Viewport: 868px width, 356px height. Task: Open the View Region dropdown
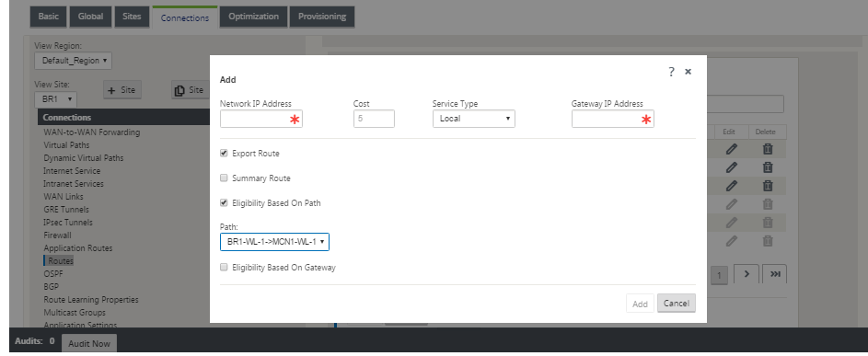[73, 61]
